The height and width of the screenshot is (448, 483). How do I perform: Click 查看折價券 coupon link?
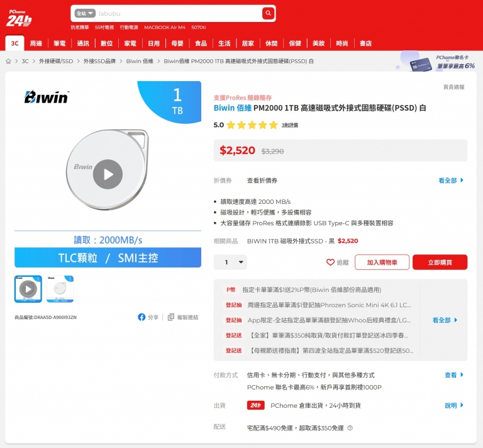(262, 181)
